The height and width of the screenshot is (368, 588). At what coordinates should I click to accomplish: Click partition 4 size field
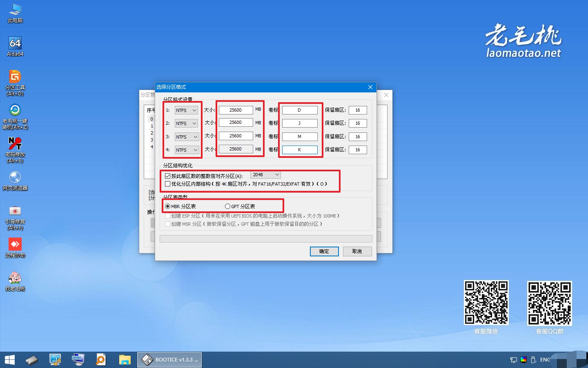[x=236, y=149]
